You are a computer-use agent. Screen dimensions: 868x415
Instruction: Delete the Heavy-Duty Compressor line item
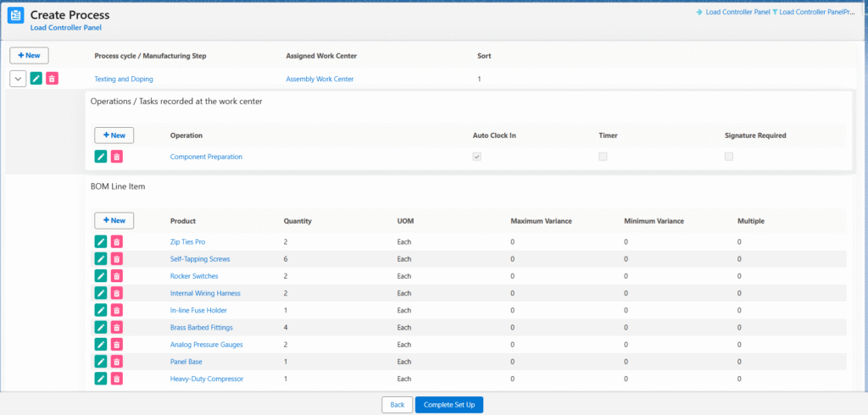tap(117, 379)
